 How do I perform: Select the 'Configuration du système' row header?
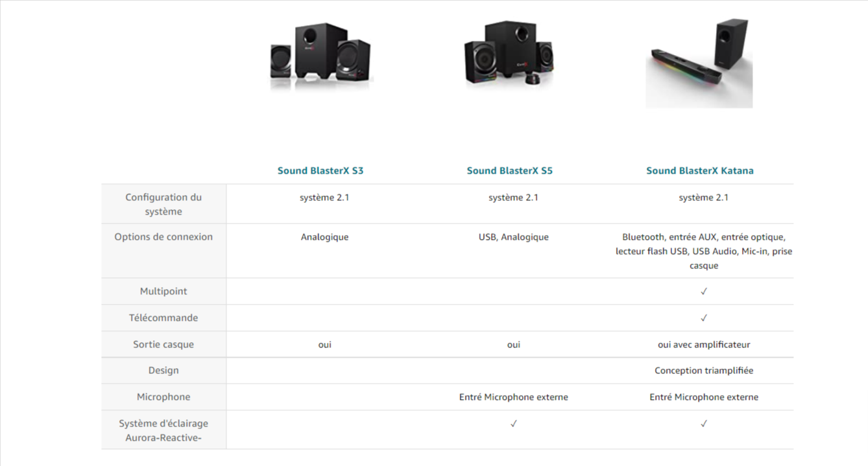pyautogui.click(x=163, y=204)
